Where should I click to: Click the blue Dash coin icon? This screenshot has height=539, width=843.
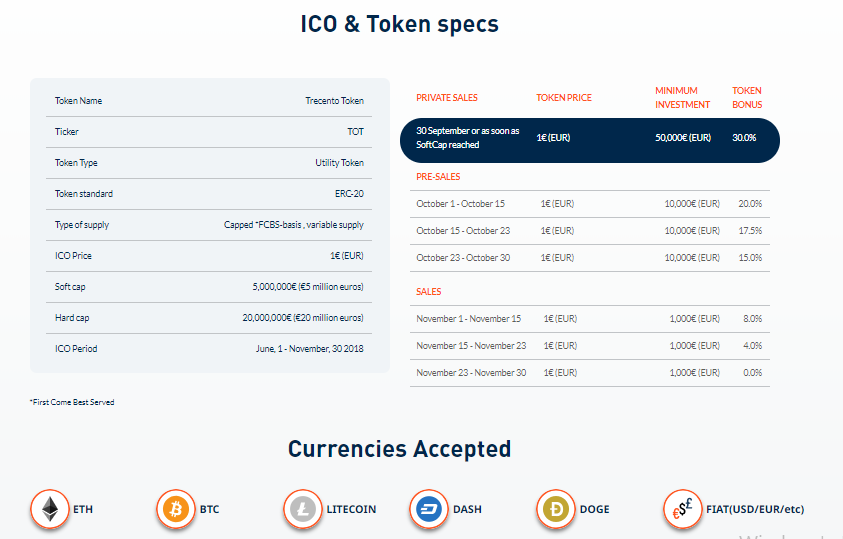click(x=429, y=509)
